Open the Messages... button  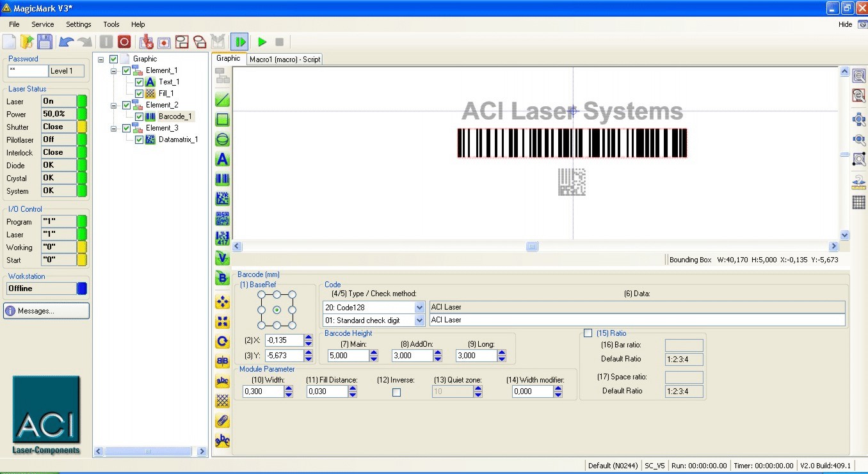[x=47, y=311]
